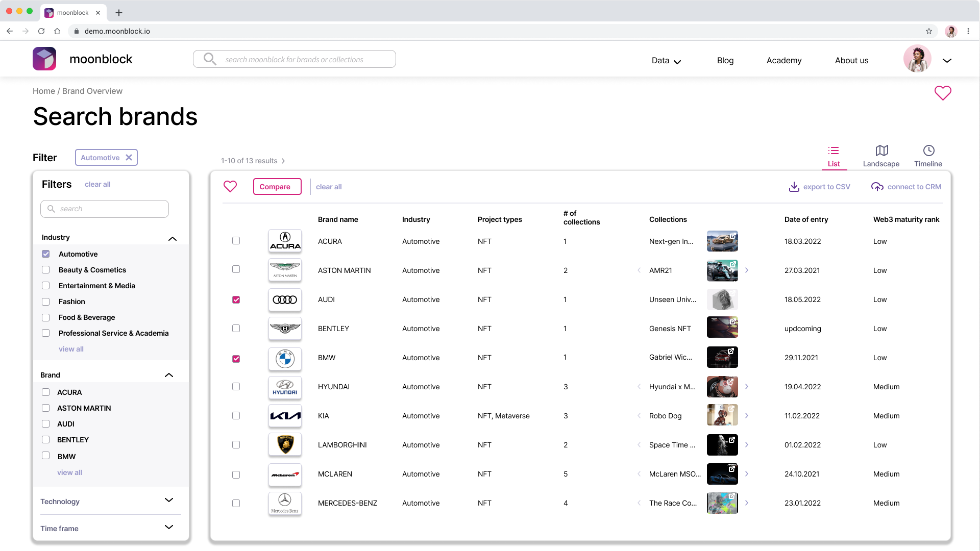Click the BENTLEY wings logo
This screenshot has width=980, height=551.
click(x=285, y=329)
